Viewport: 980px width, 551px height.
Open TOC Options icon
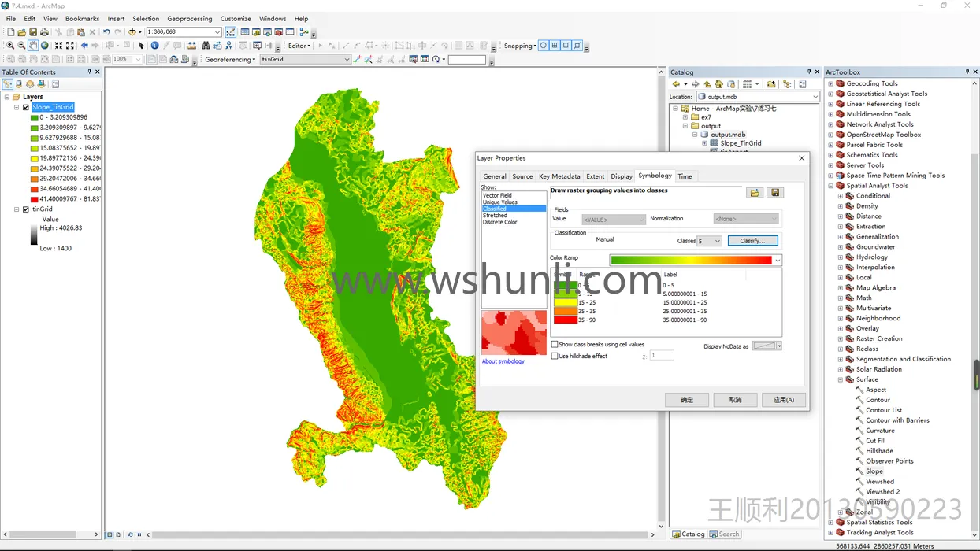tap(55, 84)
